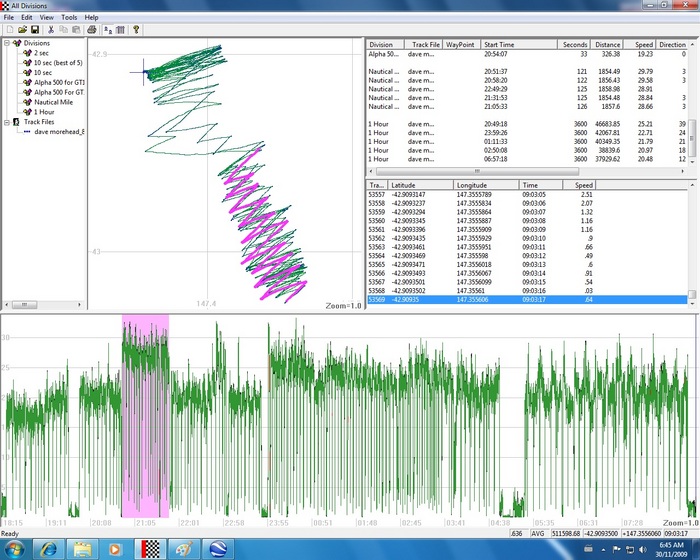This screenshot has width=700, height=560.
Task: Open Internet Explorer from the taskbar
Action: [49, 549]
